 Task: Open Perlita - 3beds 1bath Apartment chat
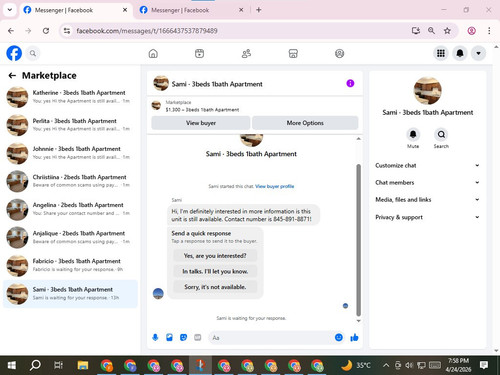tap(70, 125)
